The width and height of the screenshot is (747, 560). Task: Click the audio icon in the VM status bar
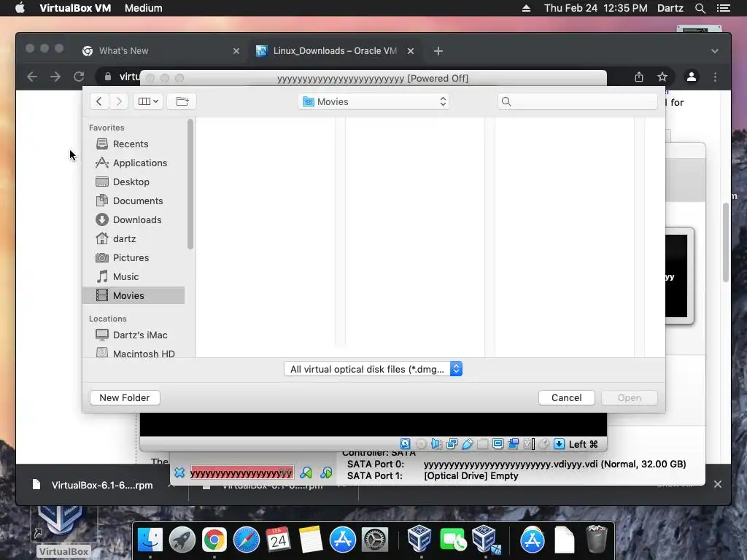[436, 444]
